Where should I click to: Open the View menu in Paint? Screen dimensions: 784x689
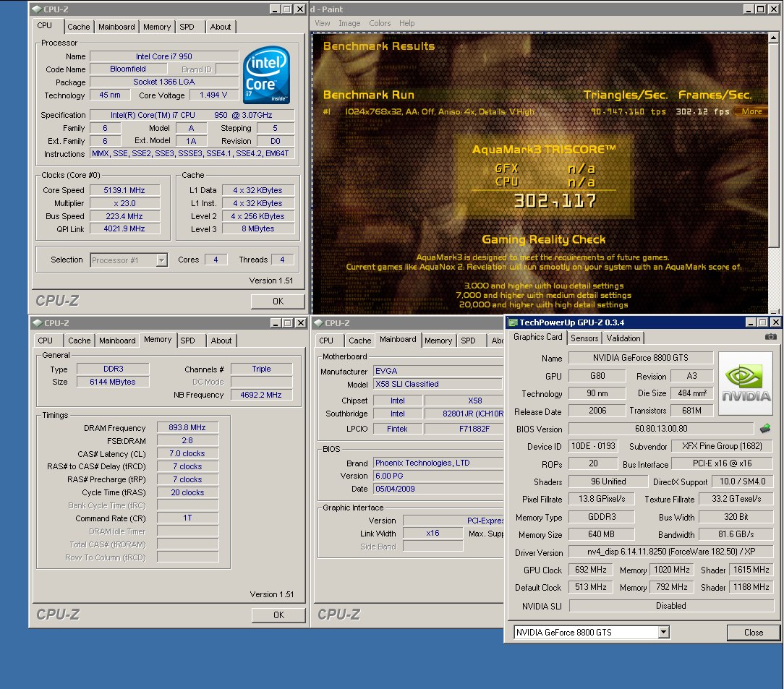(323, 23)
